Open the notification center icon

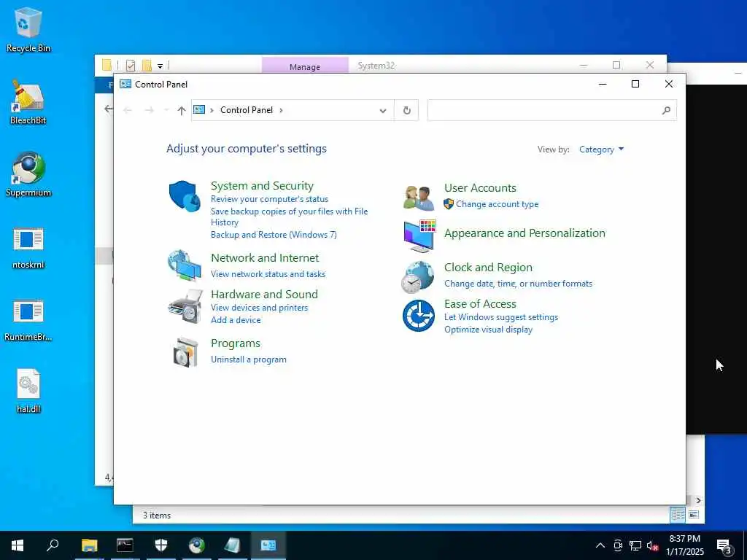[724, 545]
